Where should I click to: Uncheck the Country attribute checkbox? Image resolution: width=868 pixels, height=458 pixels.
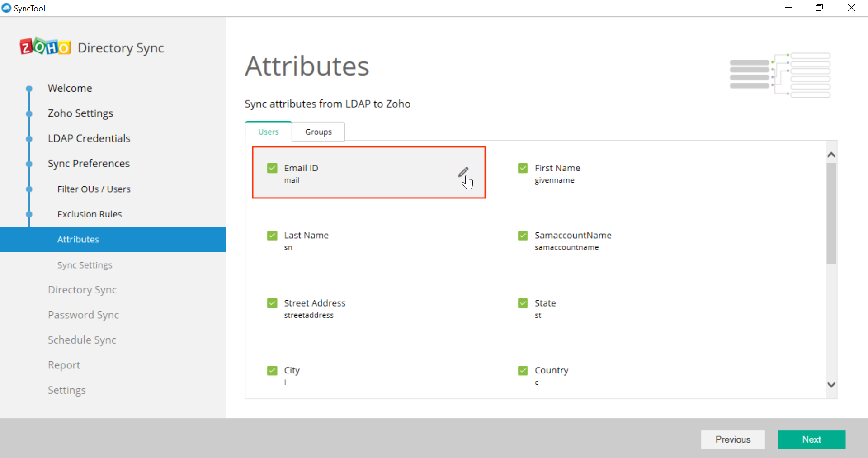click(x=523, y=370)
